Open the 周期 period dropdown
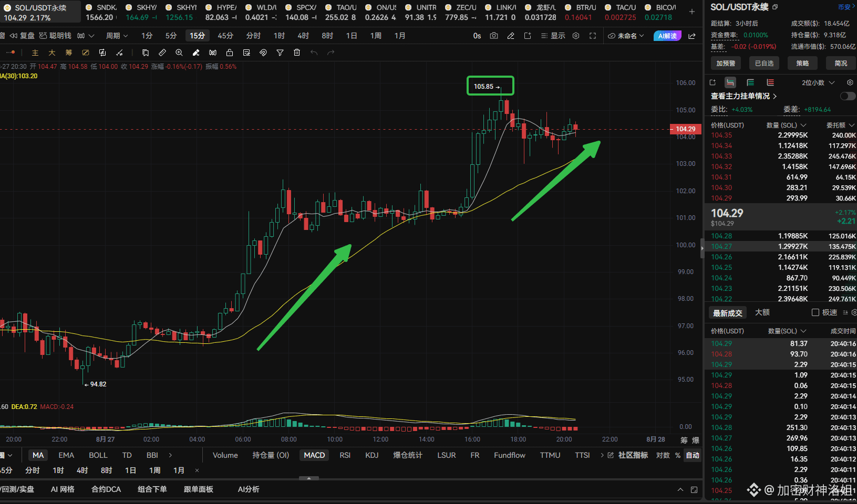Screen dimensions: 857x504 point(117,36)
